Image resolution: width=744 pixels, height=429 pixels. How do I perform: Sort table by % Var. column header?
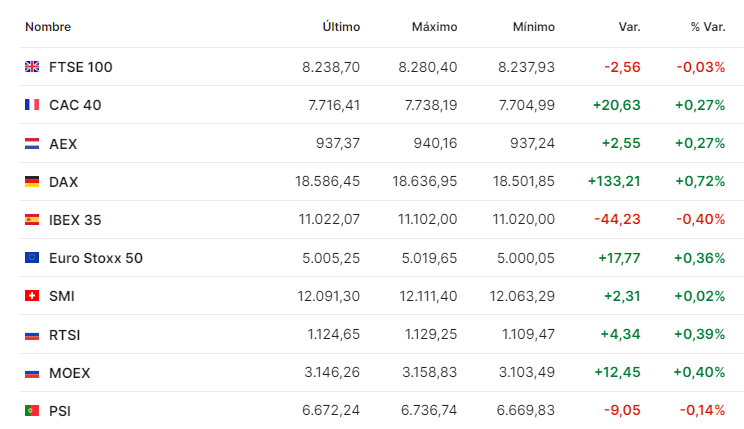tap(708, 27)
